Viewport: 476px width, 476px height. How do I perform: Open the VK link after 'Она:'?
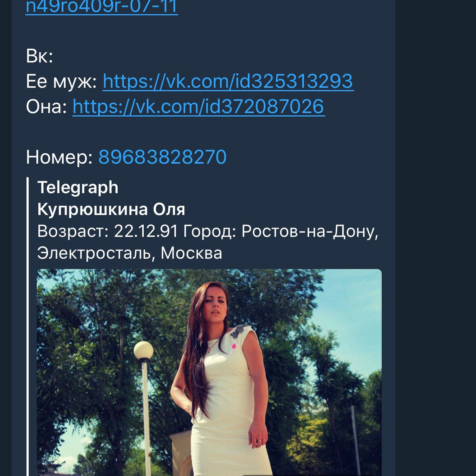[x=199, y=107]
